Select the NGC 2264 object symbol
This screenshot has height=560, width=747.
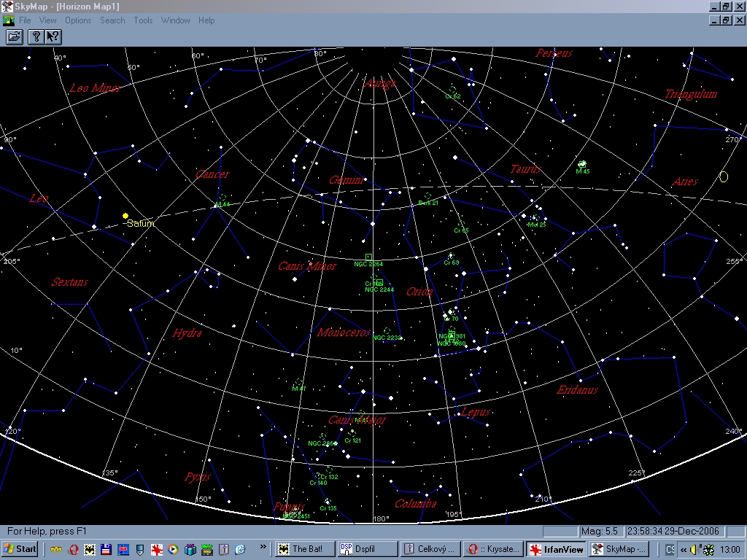pyautogui.click(x=368, y=257)
